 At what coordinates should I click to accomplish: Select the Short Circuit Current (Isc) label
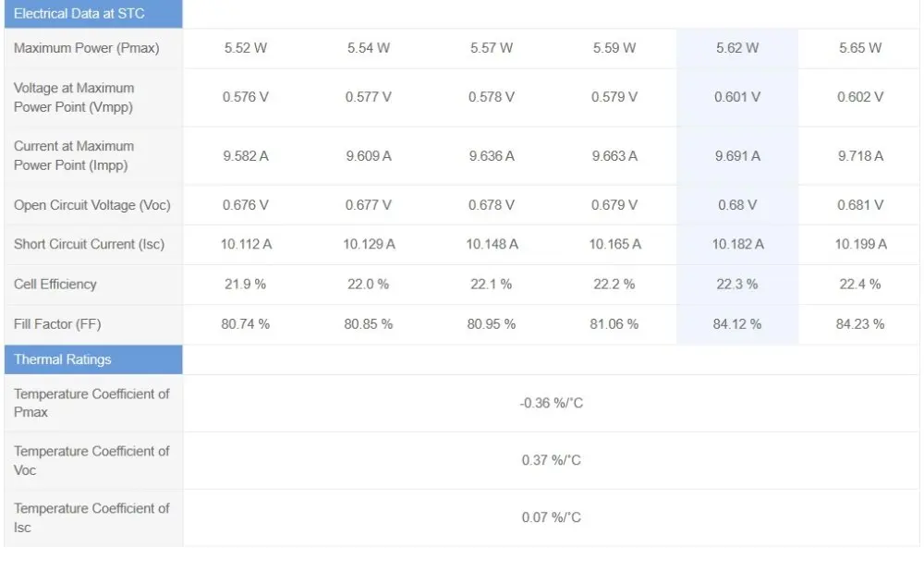tap(89, 244)
